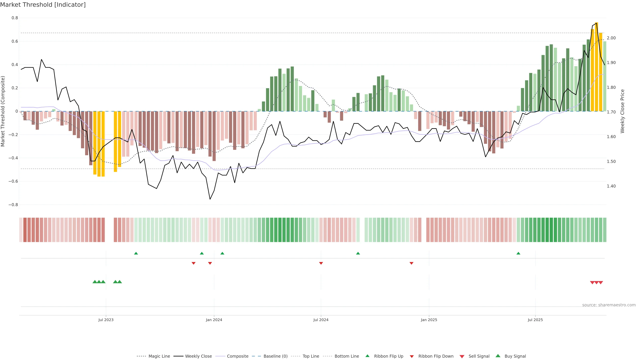Click the source sharemaestro.com text

pos(609,305)
